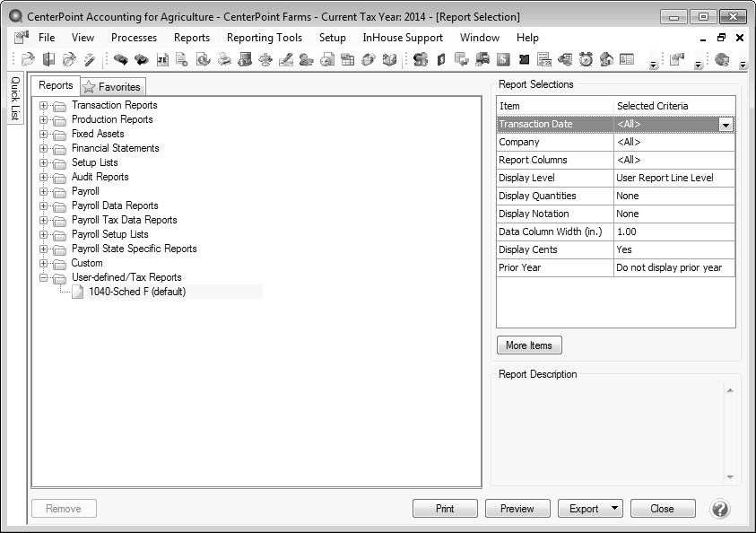The height and width of the screenshot is (533, 756).
Task: Click the table grid toolbar icon
Action: click(x=348, y=59)
